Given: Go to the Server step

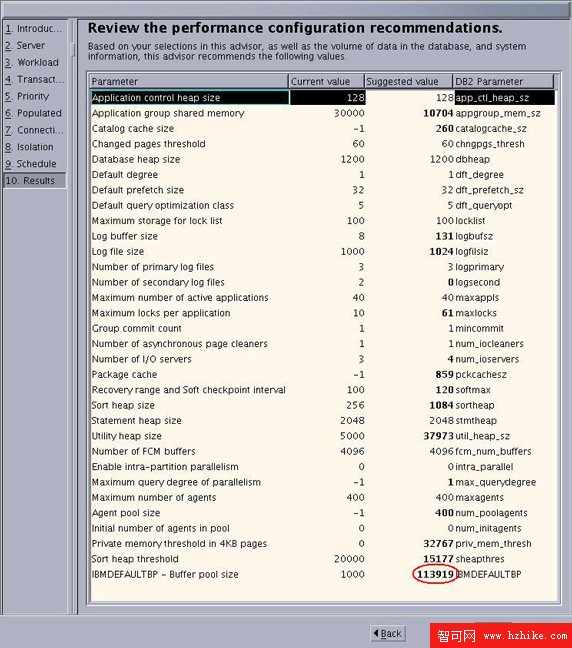Looking at the screenshot, I should (35, 45).
